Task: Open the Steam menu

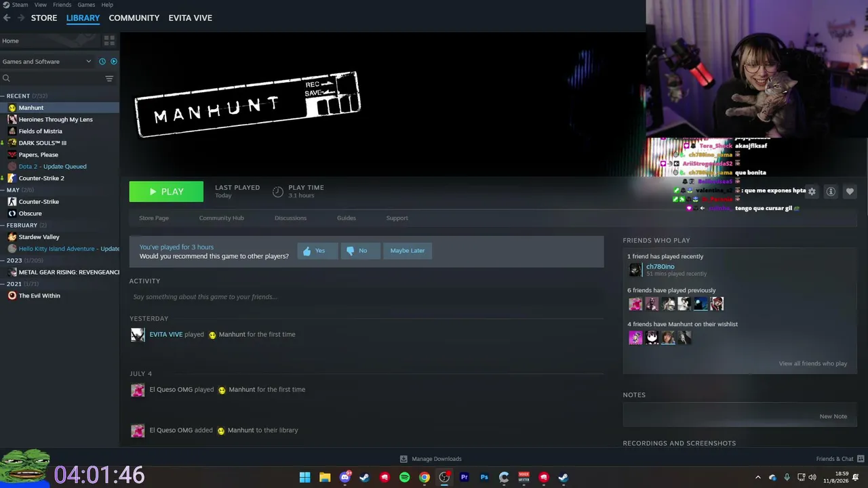Action: (20, 5)
